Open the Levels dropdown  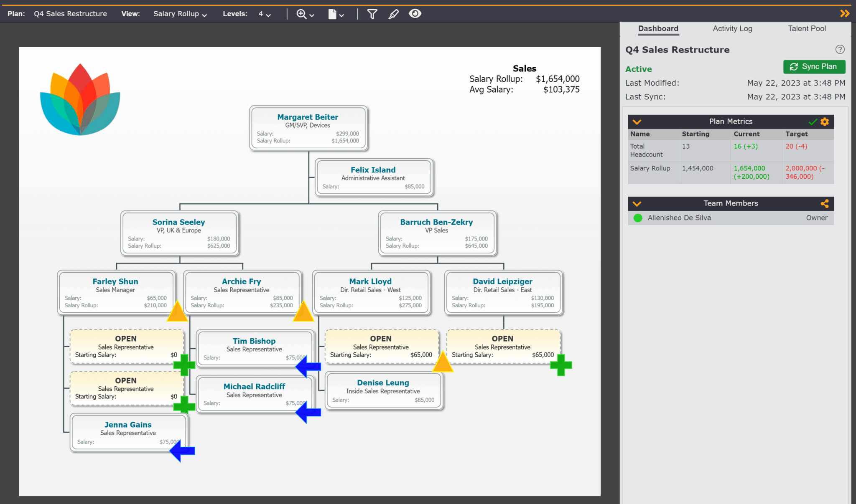264,13
